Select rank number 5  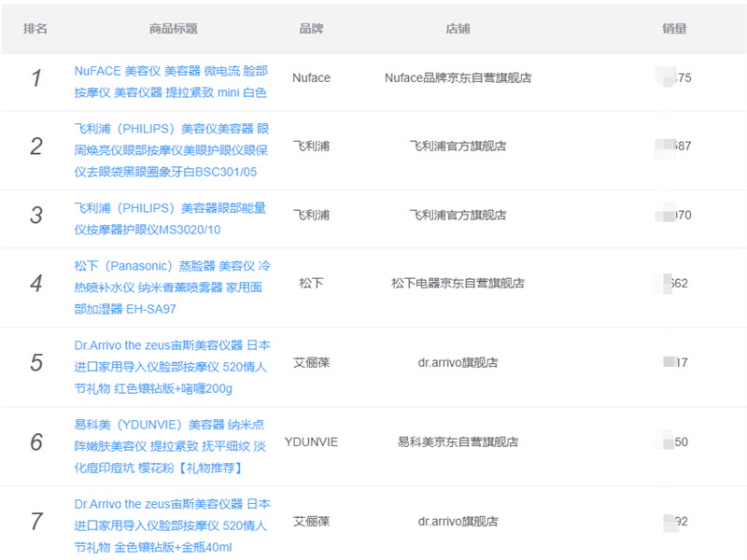click(36, 363)
